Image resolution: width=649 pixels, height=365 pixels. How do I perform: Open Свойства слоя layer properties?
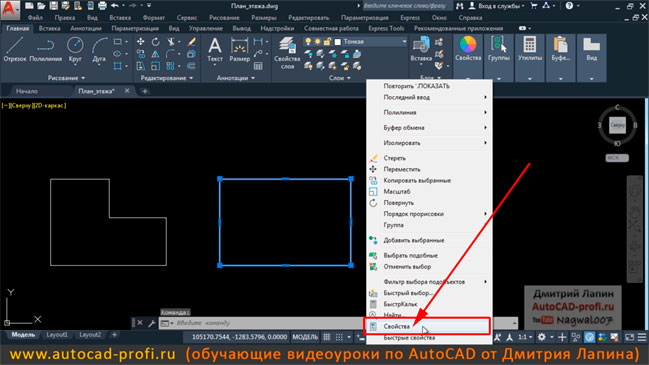(287, 53)
